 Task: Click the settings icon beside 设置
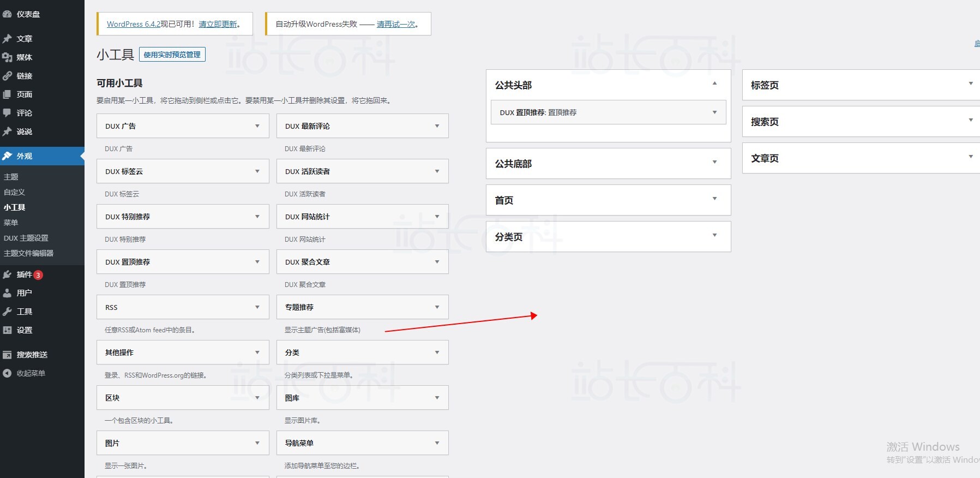(7, 330)
